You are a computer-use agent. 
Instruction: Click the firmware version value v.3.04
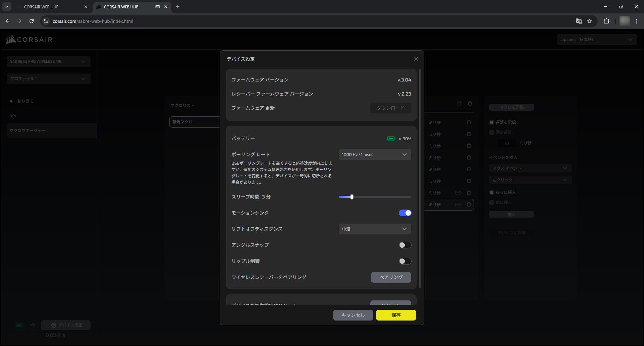404,80
